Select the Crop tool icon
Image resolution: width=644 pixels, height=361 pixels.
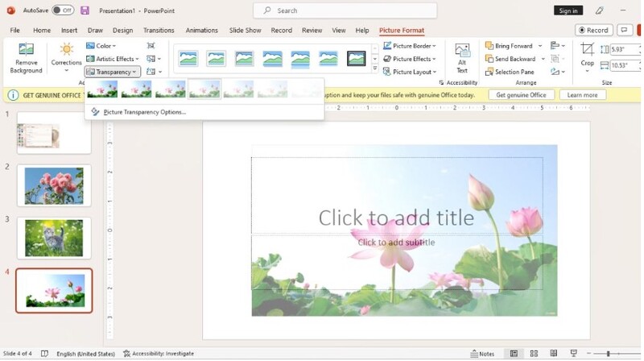(x=587, y=49)
